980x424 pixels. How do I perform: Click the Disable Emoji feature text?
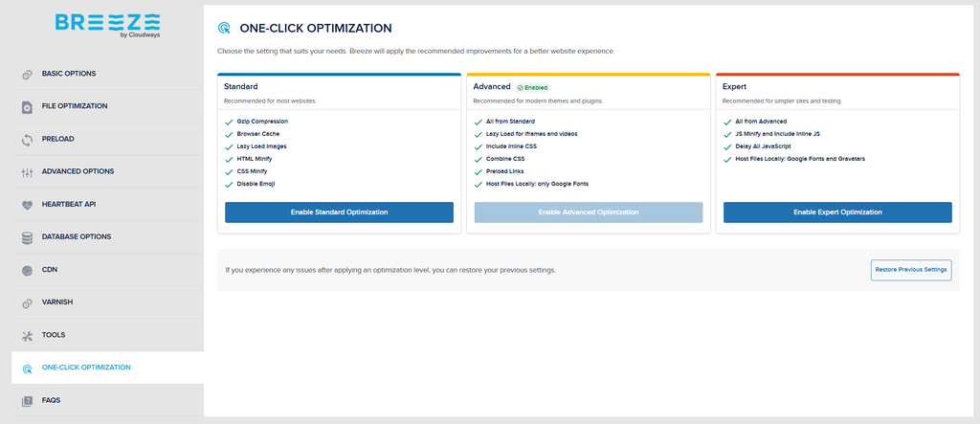tap(256, 184)
